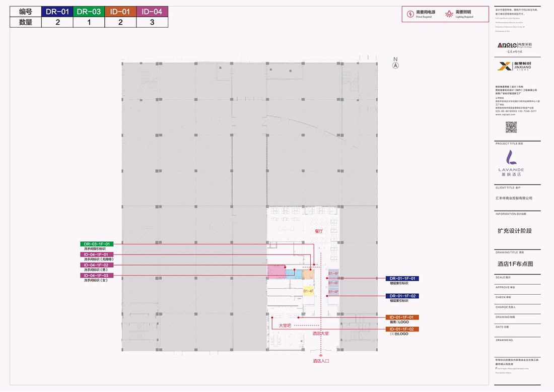Click the Power Required lightning icon
554x392 pixels.
[410, 15]
